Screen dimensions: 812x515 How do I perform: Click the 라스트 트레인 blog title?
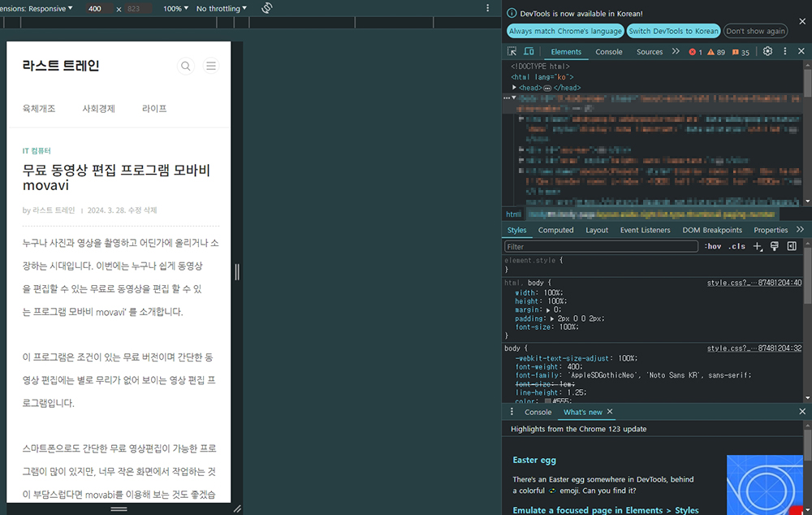pos(61,66)
